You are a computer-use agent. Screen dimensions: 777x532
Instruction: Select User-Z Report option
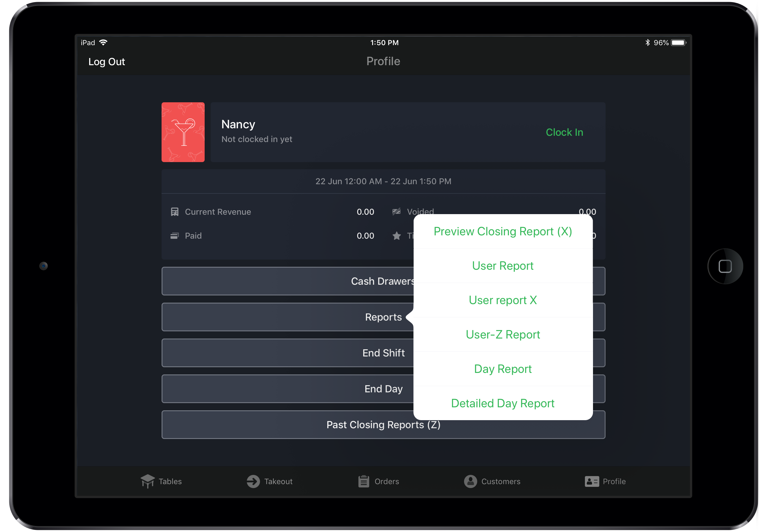click(x=502, y=334)
